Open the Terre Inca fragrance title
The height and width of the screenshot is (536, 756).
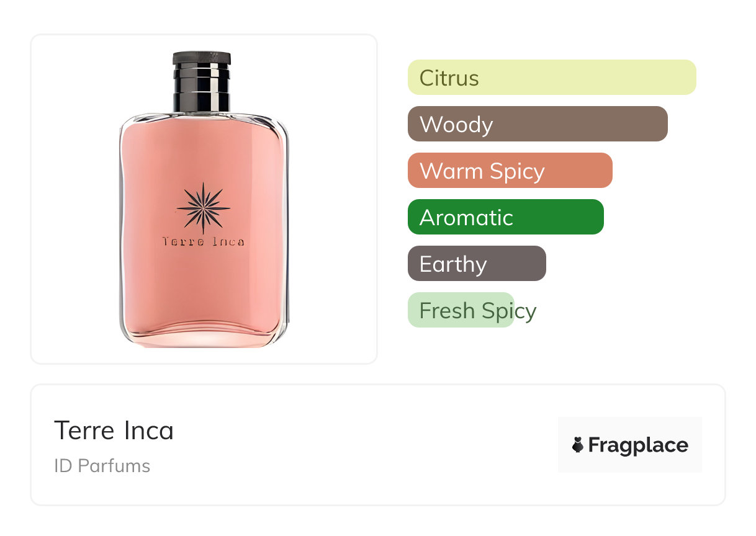tap(114, 430)
